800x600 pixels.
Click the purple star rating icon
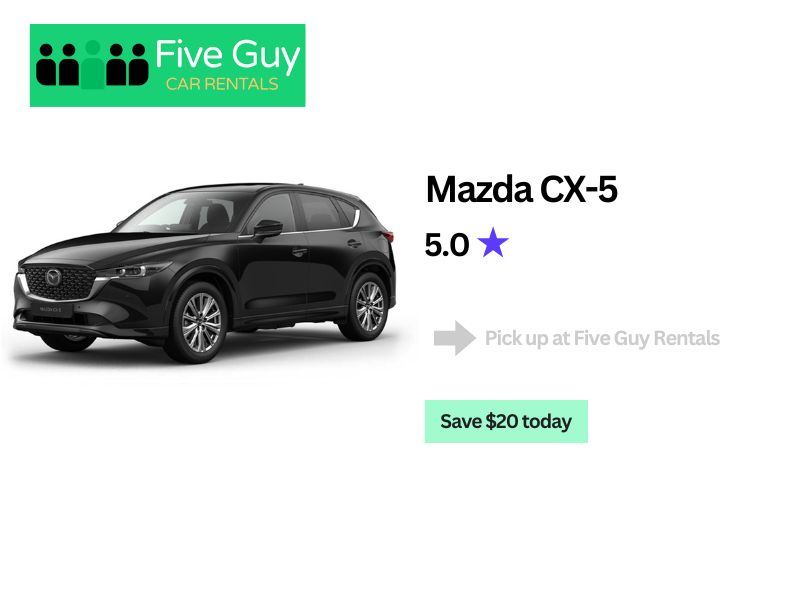(x=493, y=243)
